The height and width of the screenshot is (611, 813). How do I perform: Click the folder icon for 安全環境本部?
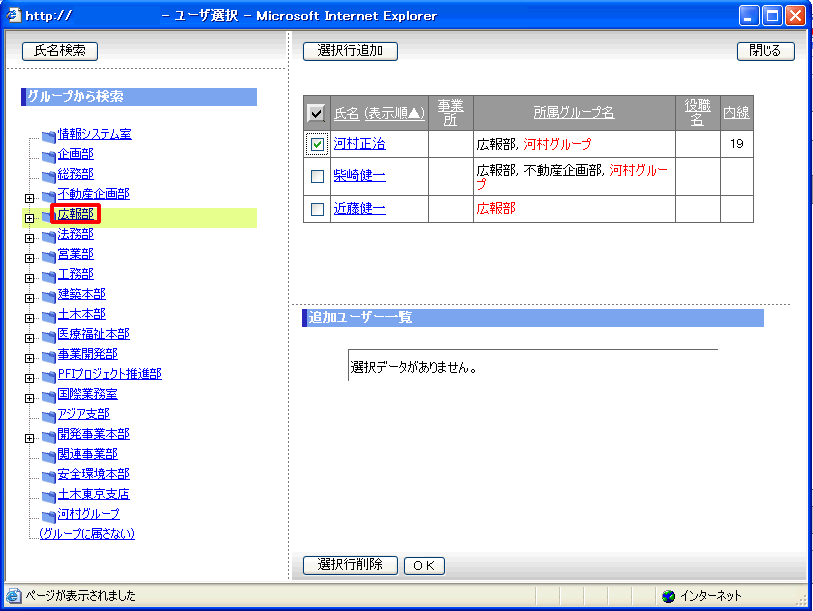[48, 475]
